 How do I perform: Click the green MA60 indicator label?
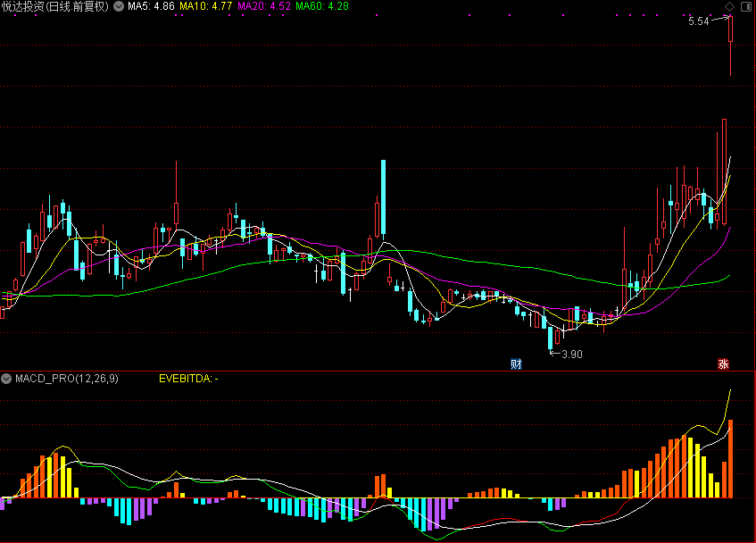(322, 6)
